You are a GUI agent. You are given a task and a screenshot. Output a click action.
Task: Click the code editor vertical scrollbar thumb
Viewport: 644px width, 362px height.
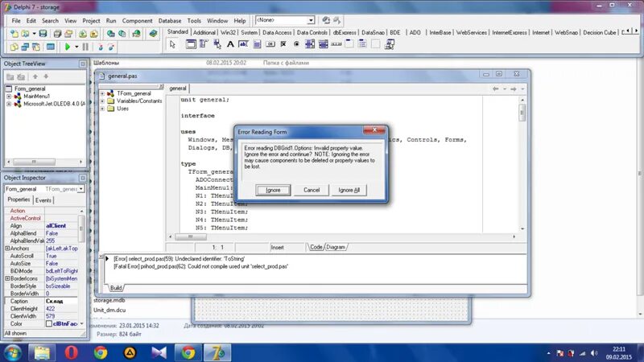(522, 112)
